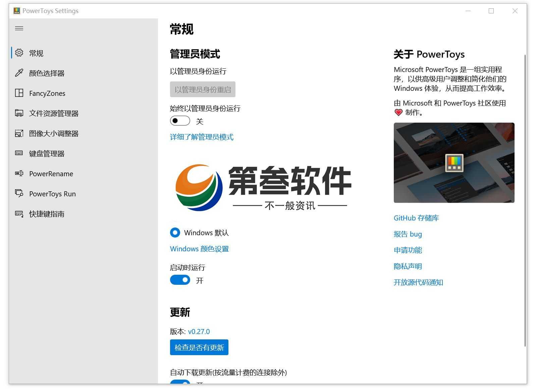
Task: Click the vertical scrollbar on the right
Action: [525, 201]
